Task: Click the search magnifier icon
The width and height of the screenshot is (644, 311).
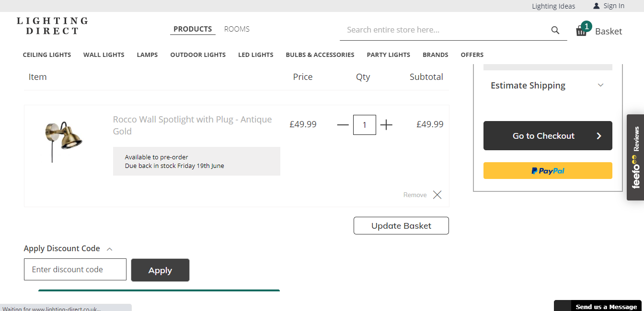Action: (555, 30)
